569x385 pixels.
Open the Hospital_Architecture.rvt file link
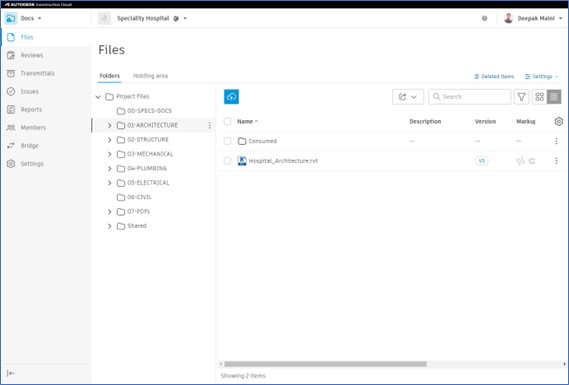pyautogui.click(x=283, y=161)
